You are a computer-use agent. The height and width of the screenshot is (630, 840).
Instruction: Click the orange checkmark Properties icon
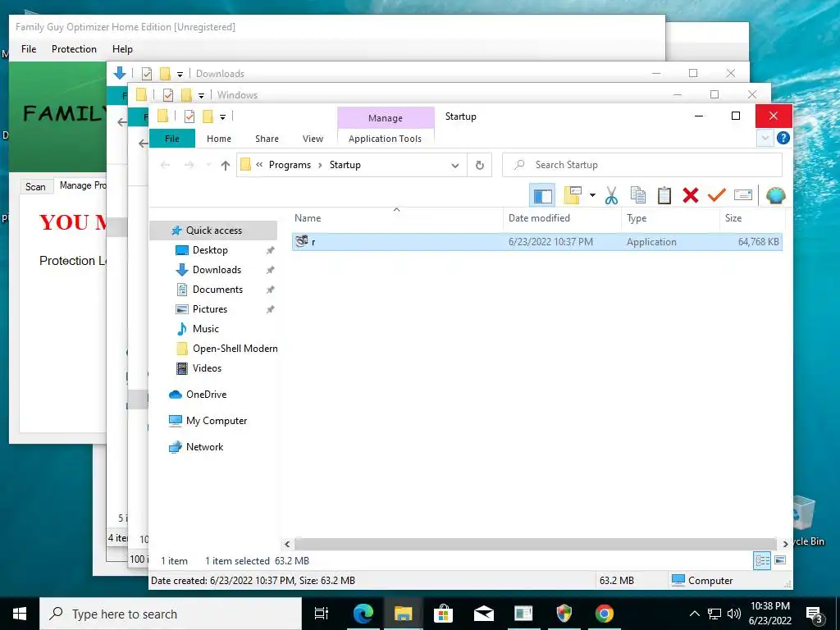point(716,195)
